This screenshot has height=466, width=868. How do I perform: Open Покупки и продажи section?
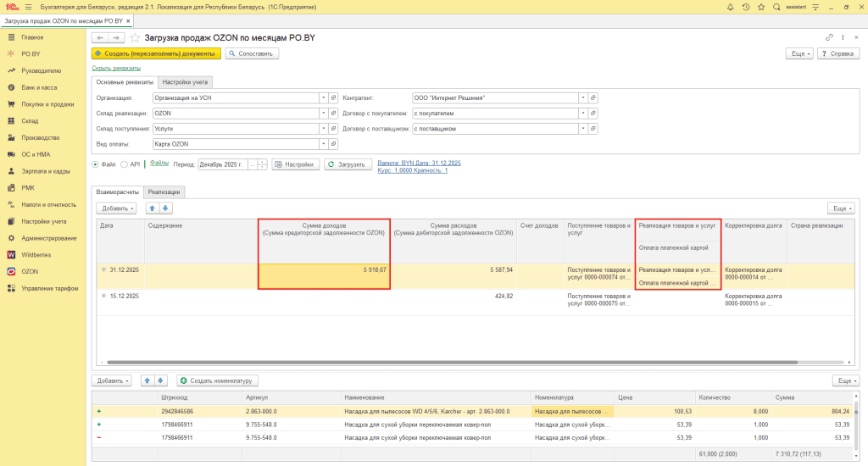47,104
